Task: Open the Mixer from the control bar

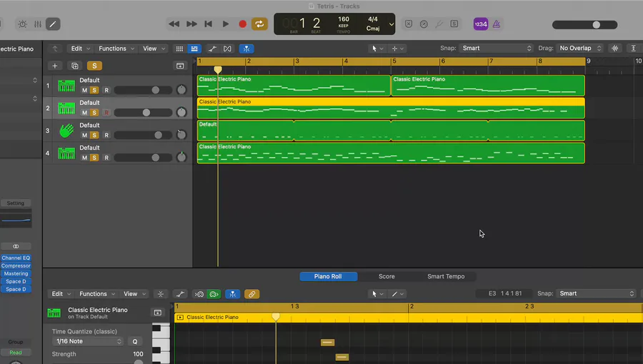Action: coord(38,24)
